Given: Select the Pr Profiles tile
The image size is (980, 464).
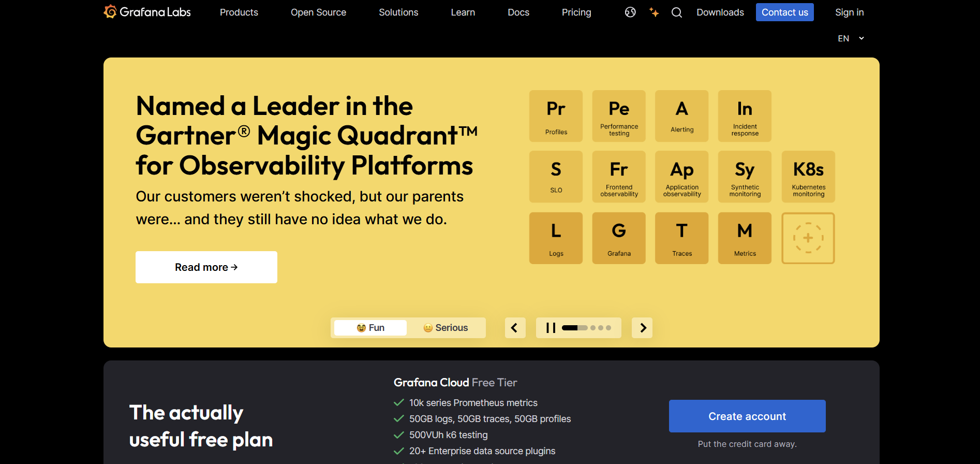Looking at the screenshot, I should 556,116.
